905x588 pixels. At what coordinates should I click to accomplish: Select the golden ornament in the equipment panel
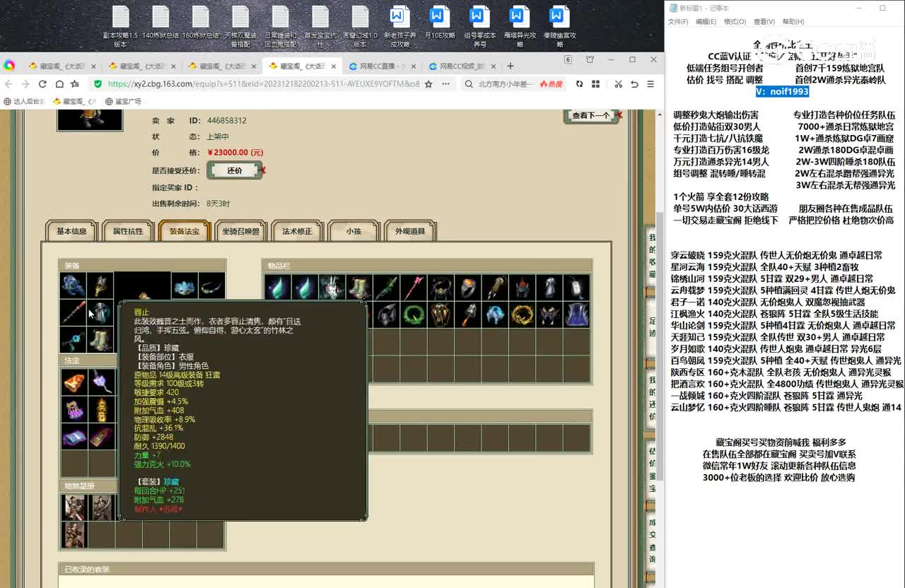100,286
